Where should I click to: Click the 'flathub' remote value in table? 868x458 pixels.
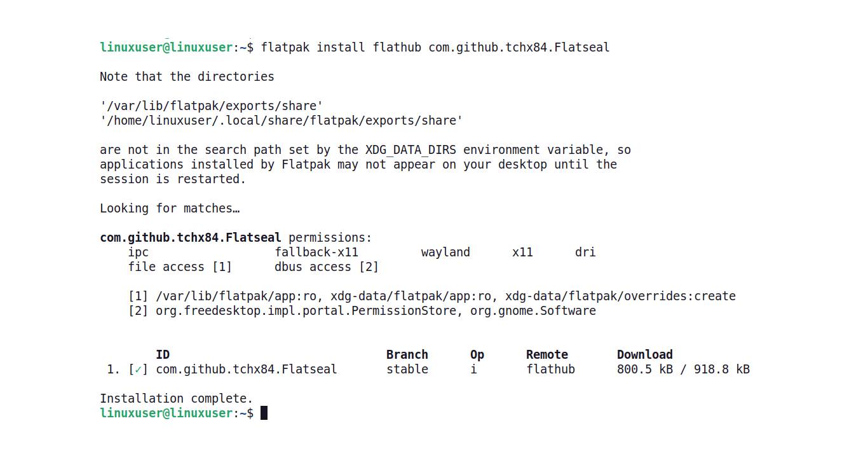coord(550,370)
